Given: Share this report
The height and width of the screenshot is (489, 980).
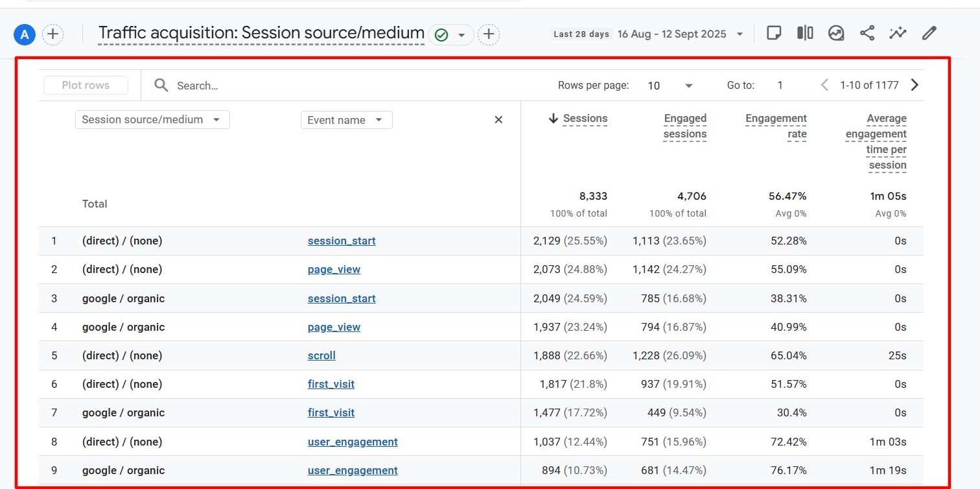Looking at the screenshot, I should (x=867, y=33).
